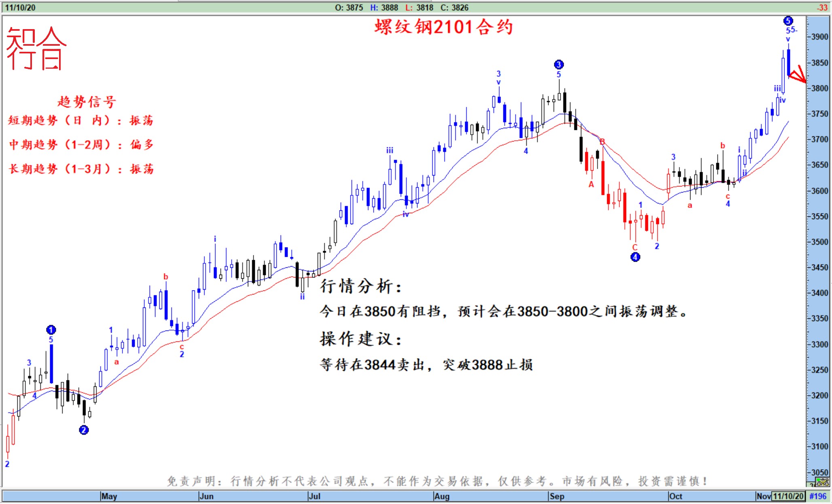832x504 pixels.
Task: Click the 趋势信号 heading text
Action: point(87,102)
